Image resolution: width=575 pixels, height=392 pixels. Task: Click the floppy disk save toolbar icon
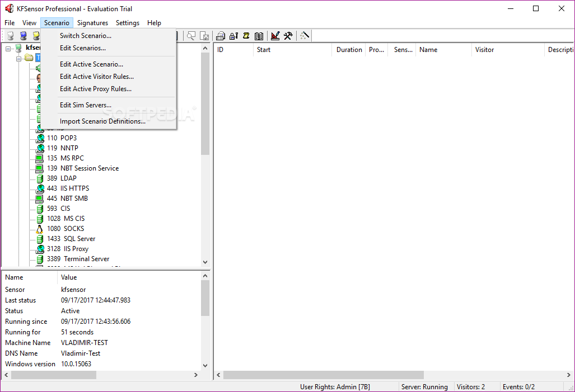tap(204, 36)
